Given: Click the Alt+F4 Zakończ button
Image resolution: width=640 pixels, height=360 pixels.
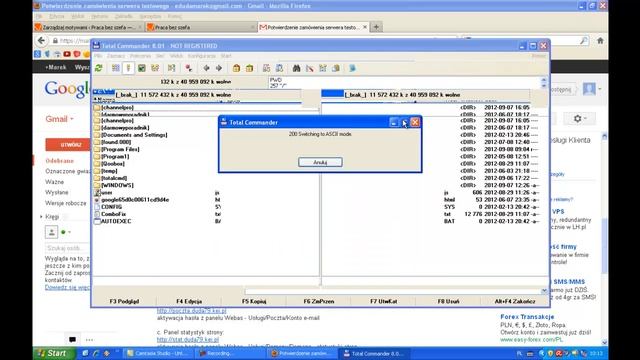Looking at the screenshot, I should (x=515, y=301).
